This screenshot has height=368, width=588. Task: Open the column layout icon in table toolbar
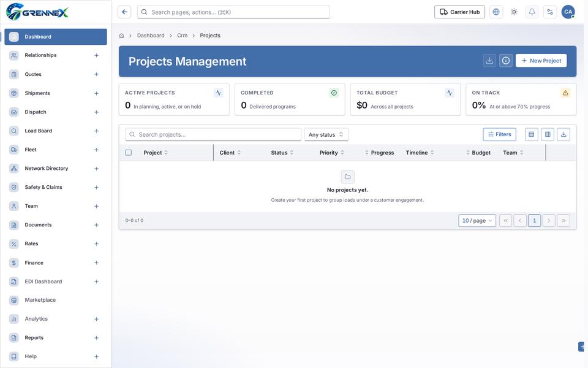[548, 134]
